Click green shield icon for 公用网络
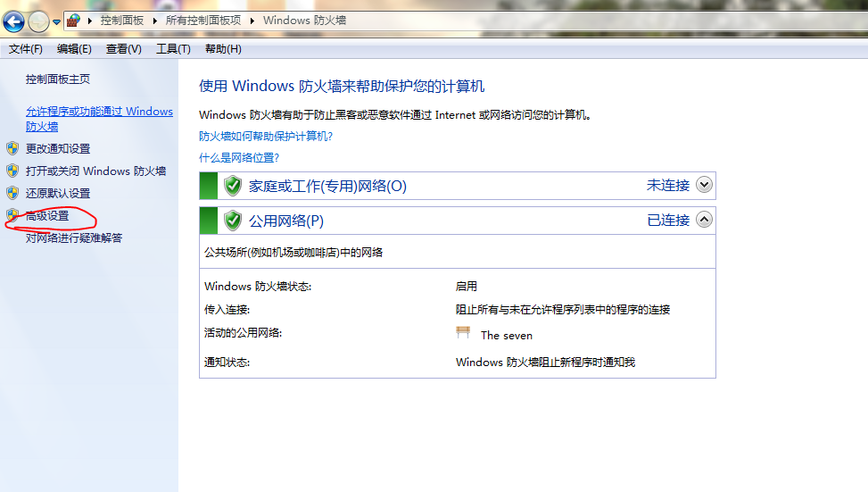 233,221
